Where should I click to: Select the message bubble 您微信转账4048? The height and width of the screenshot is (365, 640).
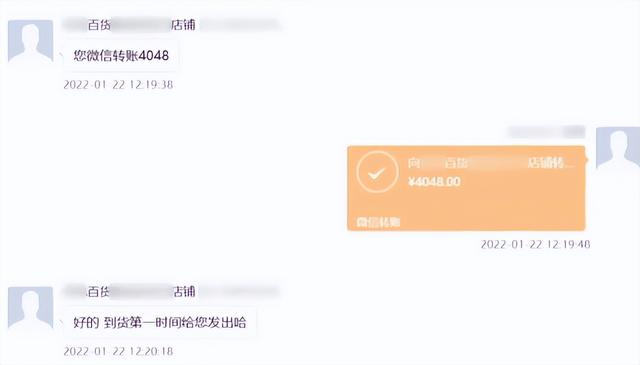coord(121,55)
